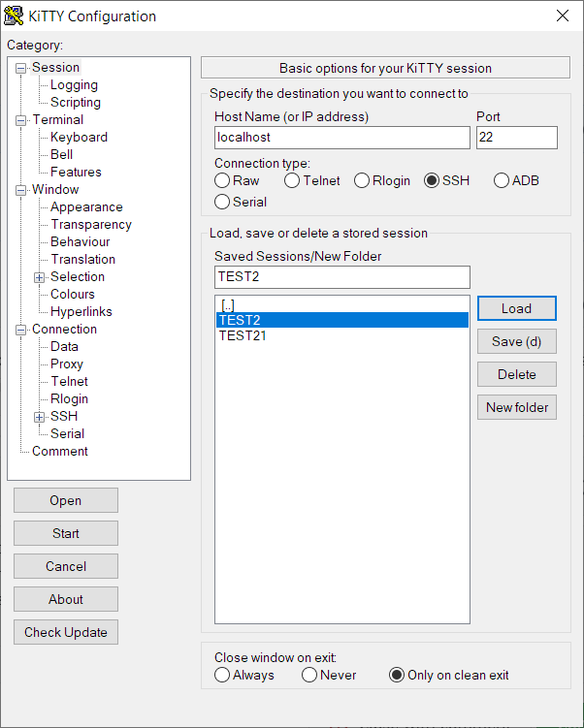Open the Proxy category
Screen dimensions: 584x728
pos(67,364)
